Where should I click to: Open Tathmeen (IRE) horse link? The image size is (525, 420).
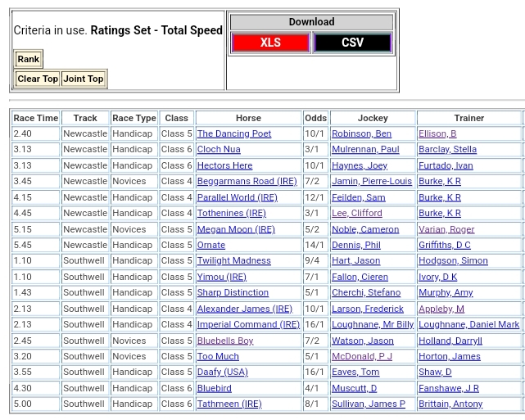[229, 404]
